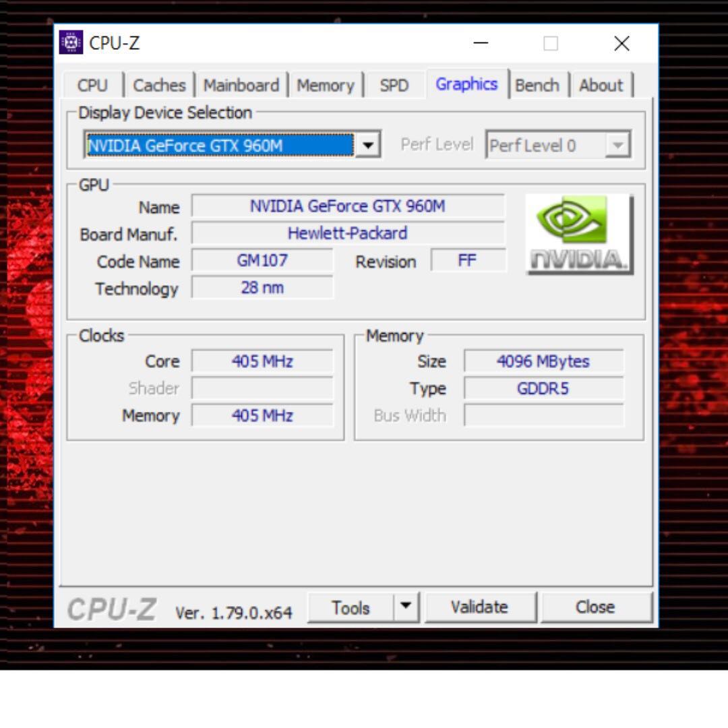Viewport: 728px width, 728px height.
Task: Click the 4096 MBytes memory size field
Action: pos(544,361)
